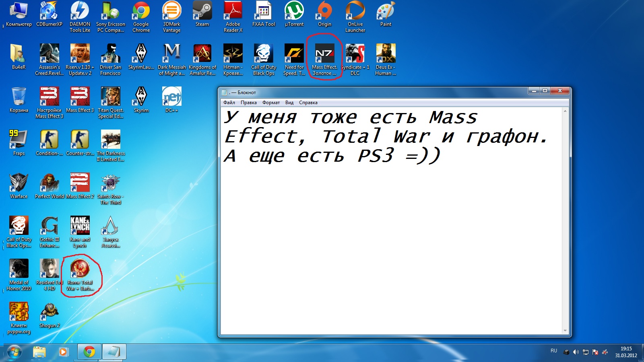644x362 pixels.
Task: Select the Клиент pvppw.org icon
Action: (x=19, y=318)
